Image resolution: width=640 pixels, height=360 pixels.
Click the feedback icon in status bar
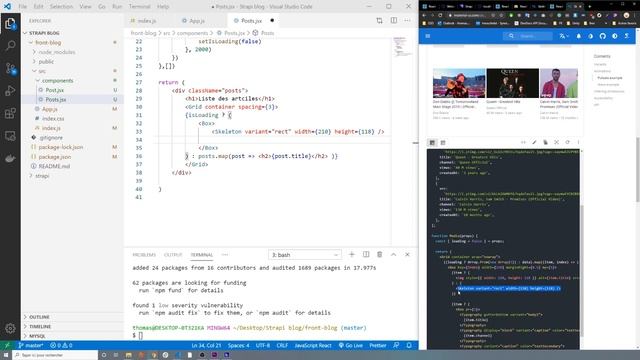396,345
